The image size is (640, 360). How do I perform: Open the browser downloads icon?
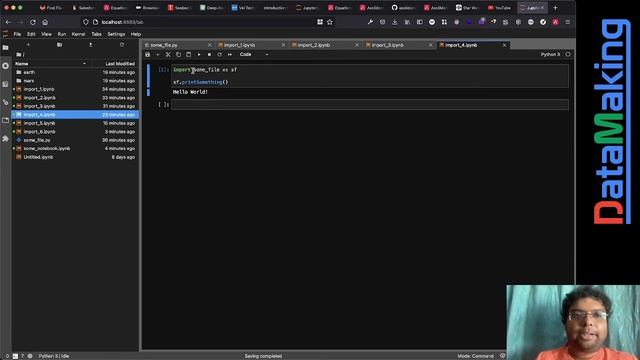[395, 22]
